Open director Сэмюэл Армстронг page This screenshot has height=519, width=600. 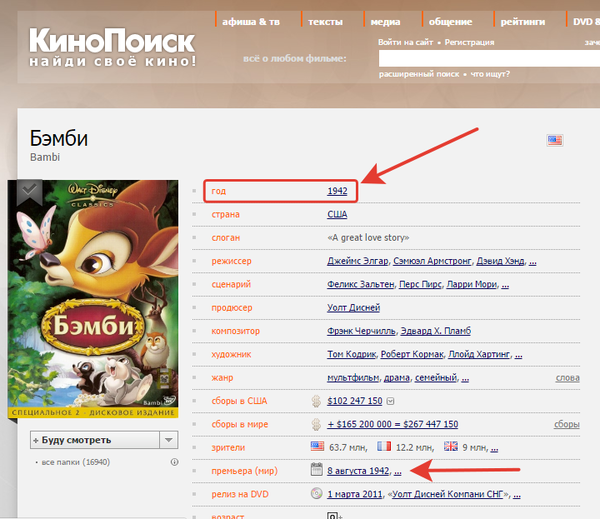tap(432, 261)
